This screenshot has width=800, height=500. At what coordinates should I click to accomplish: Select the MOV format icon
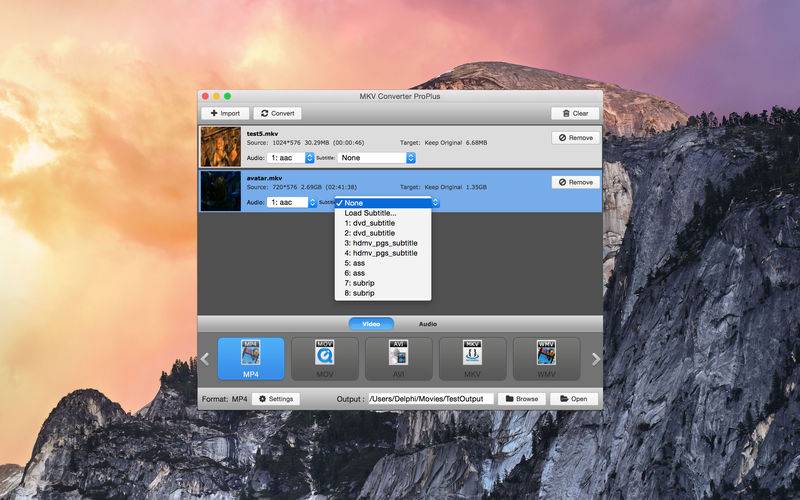324,359
